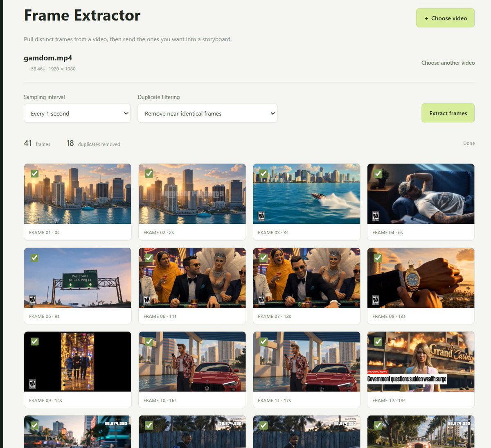Open the Sampling interval dropdown

[77, 113]
